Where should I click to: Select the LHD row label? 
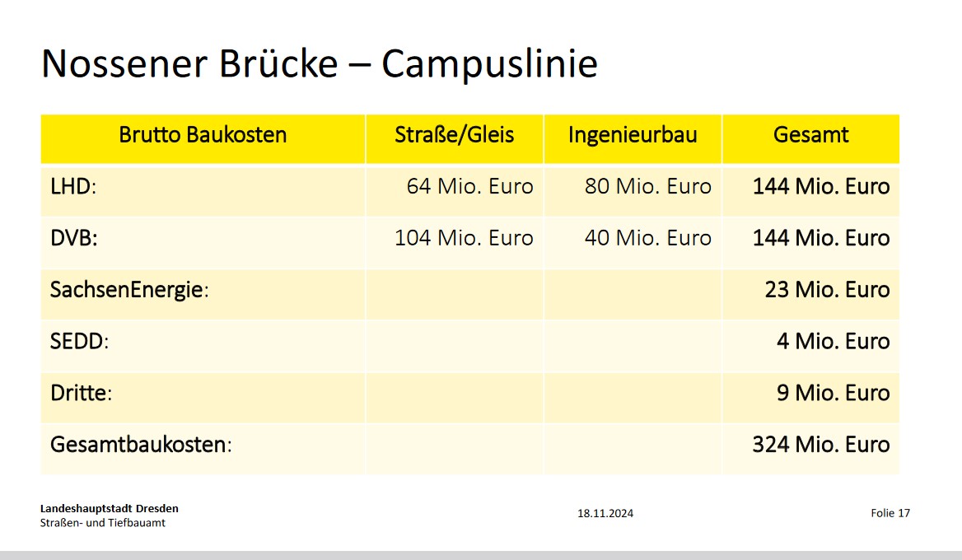[x=73, y=186]
